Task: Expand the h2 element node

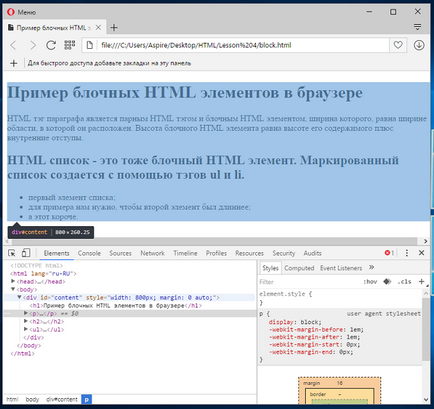Action: (x=26, y=321)
